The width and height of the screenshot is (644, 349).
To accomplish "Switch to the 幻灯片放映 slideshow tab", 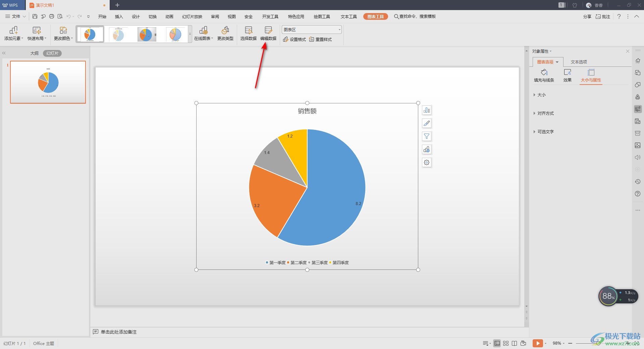I will point(192,16).
